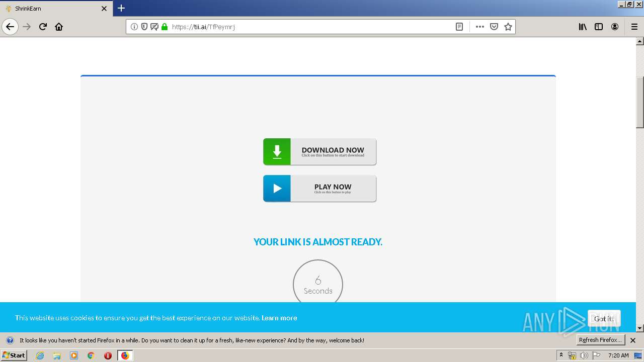Select Firefox taskbar button

[x=125, y=355]
